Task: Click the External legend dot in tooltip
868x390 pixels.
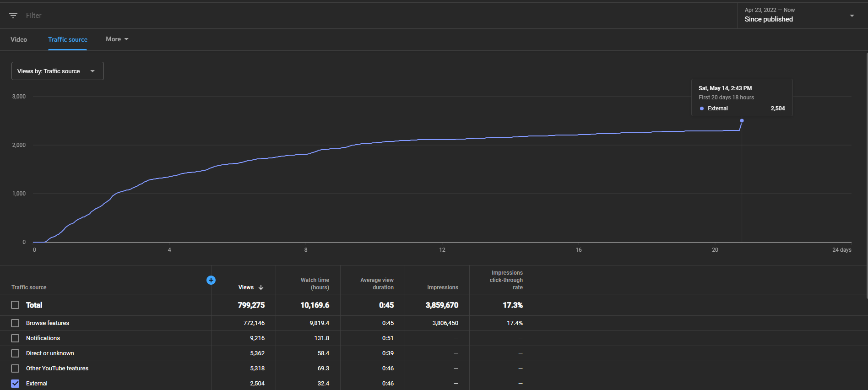Action: (702, 108)
